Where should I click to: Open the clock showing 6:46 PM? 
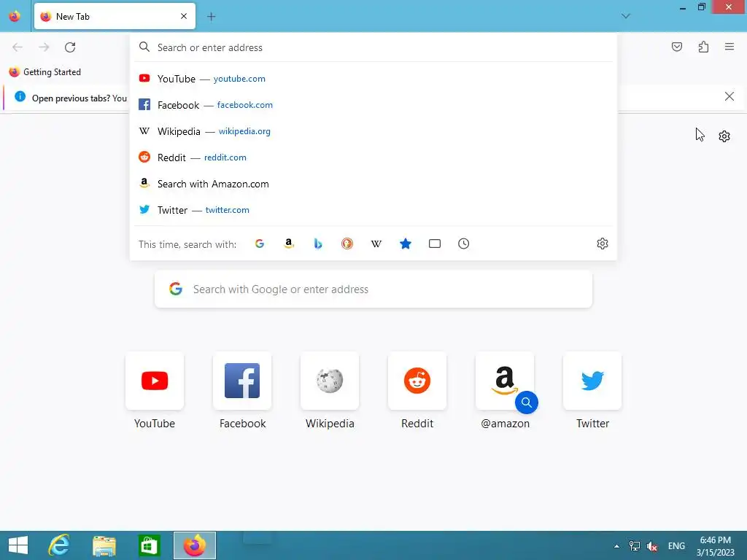[x=715, y=545]
